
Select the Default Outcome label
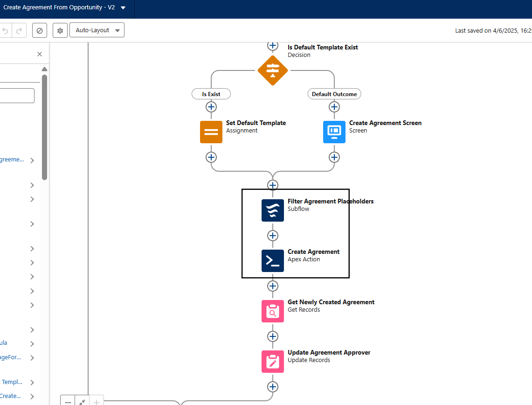(334, 94)
